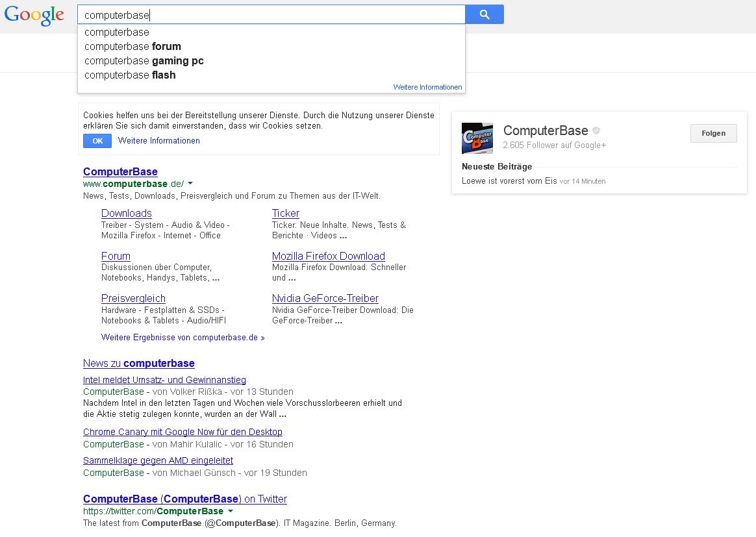Open the ComputerBase main result link
756x537 pixels.
pos(121,171)
